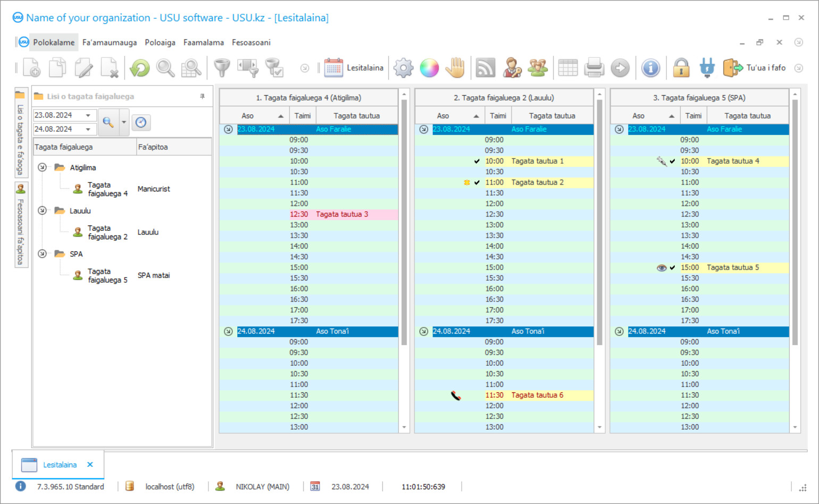This screenshot has height=504, width=819.
Task: Open settings gear icon in toolbar
Action: point(403,68)
